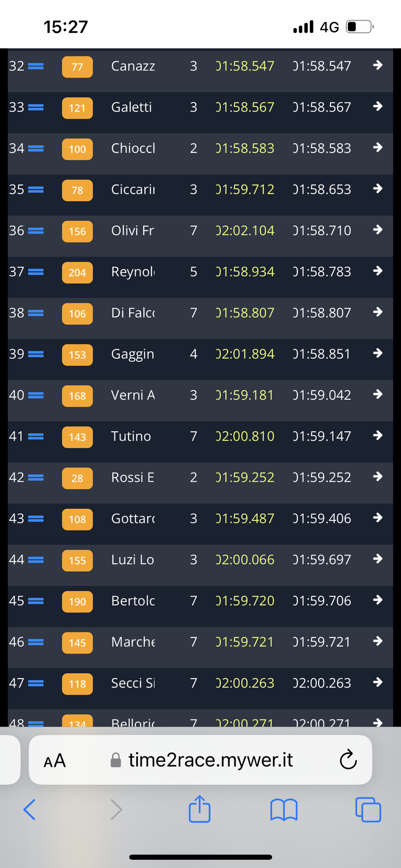This screenshot has width=401, height=868.
Task: Tap arrow icon on Secci row
Action: [378, 683]
